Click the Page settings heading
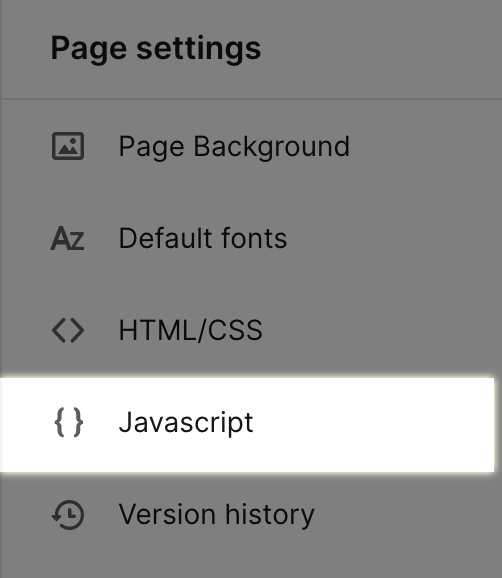The image size is (502, 578). pos(156,49)
